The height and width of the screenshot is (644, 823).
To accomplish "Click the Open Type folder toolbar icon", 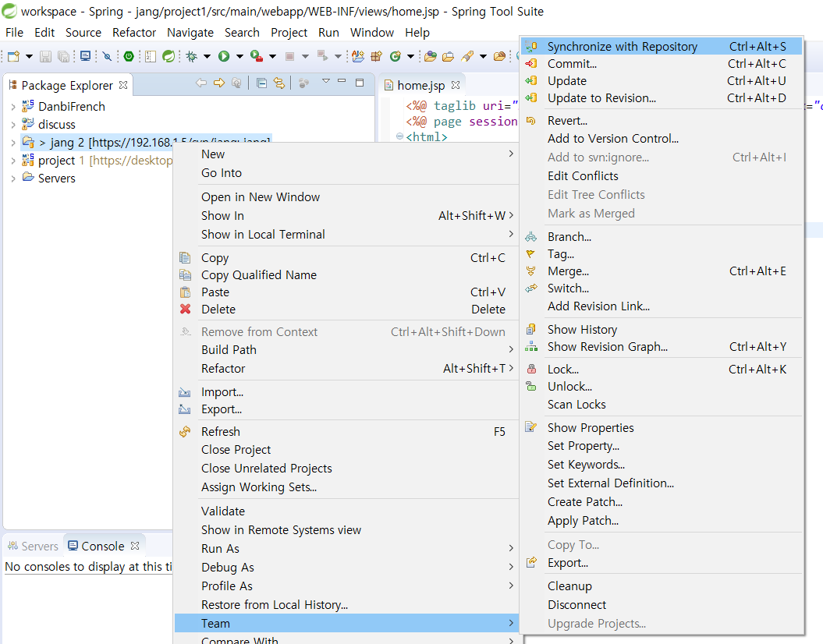I will 431,56.
